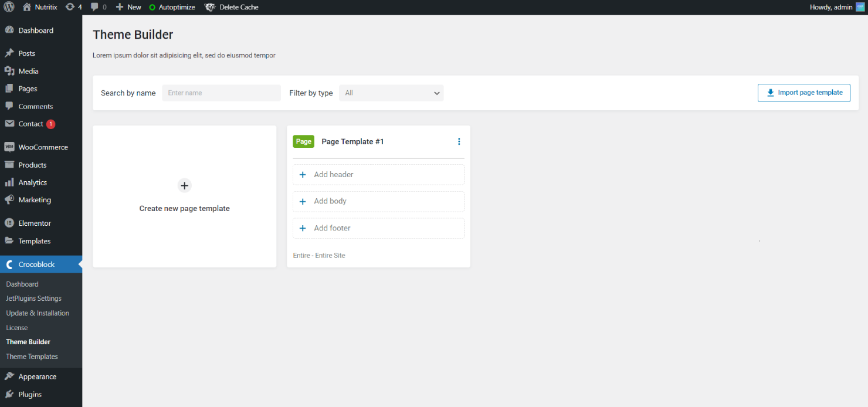Screen dimensions: 868x407
Task: Click the Comments sidebar icon
Action: point(9,106)
